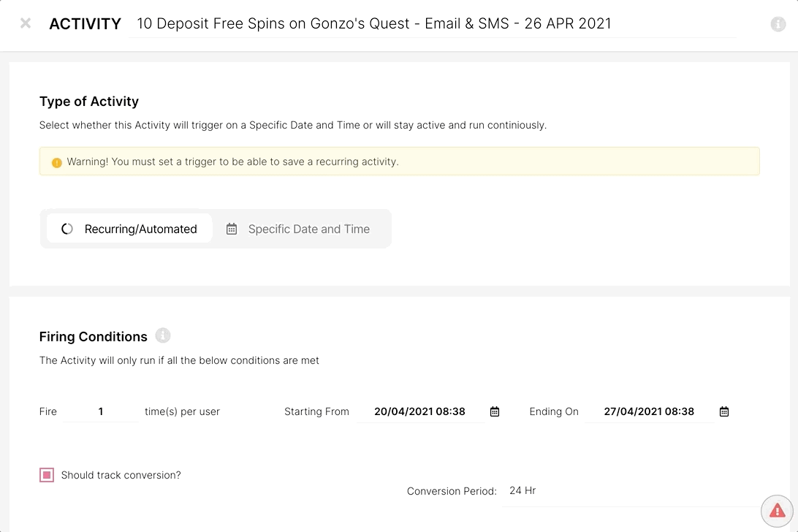798x532 pixels.
Task: Click the info icon in header
Action: (778, 24)
